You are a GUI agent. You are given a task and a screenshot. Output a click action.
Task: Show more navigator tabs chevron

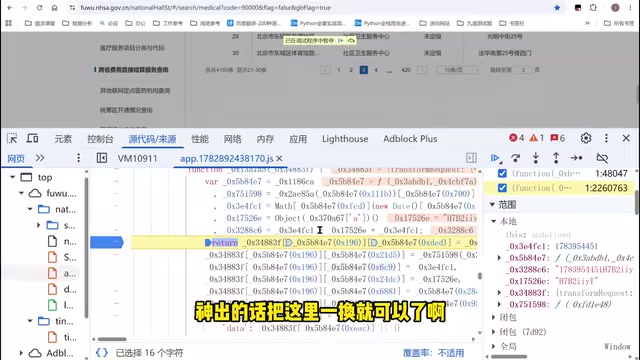pos(40,158)
